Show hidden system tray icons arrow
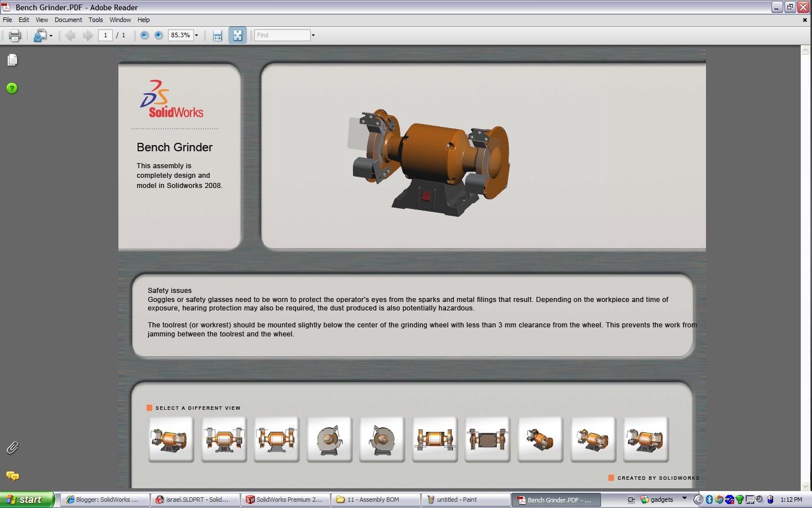Viewport: 812px width, 508px height. coord(698,500)
